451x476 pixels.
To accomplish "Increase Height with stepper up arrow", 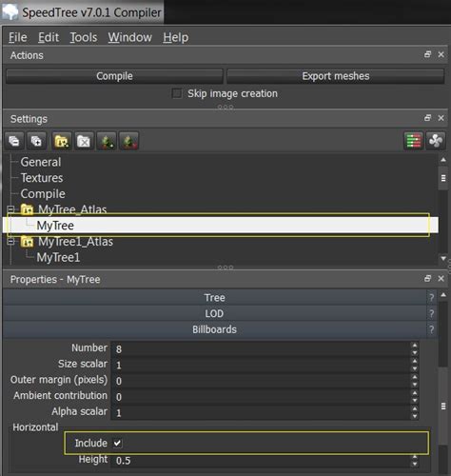I will pyautogui.click(x=415, y=457).
